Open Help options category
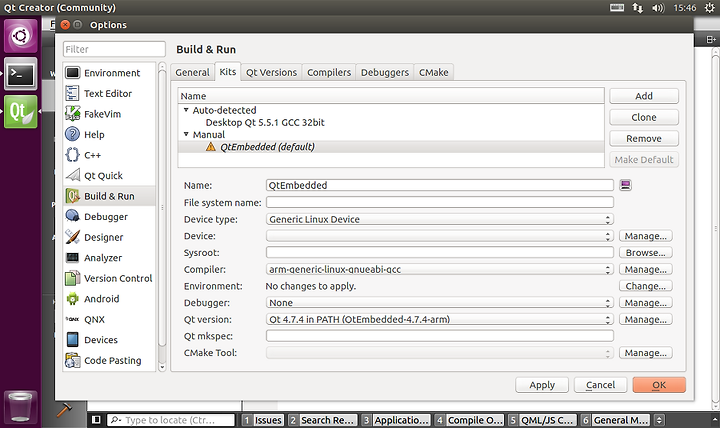 coord(109,134)
